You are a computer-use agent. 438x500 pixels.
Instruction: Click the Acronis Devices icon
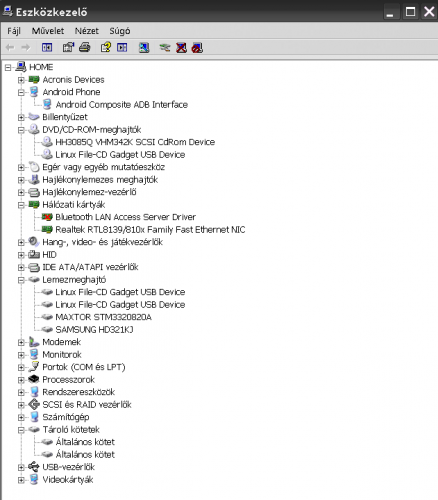34,79
